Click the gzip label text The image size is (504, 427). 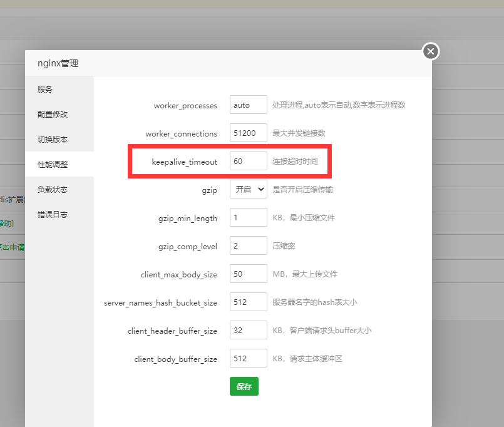click(210, 191)
